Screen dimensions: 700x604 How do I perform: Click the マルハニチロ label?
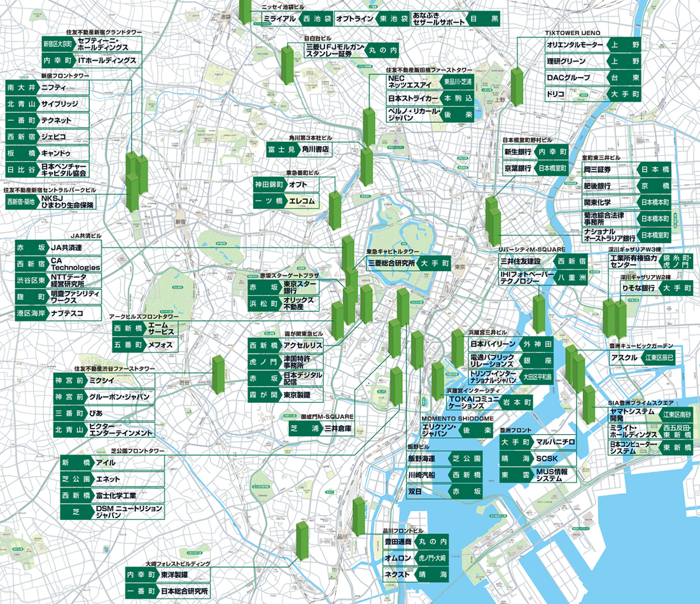point(556,442)
